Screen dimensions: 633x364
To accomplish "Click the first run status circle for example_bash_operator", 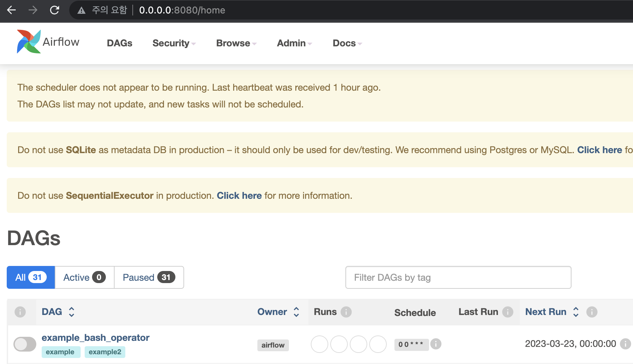I will pos(320,344).
